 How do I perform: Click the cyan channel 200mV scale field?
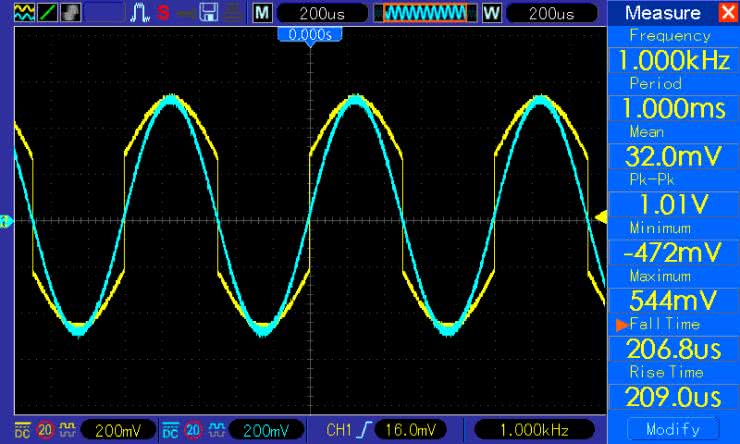click(x=265, y=431)
